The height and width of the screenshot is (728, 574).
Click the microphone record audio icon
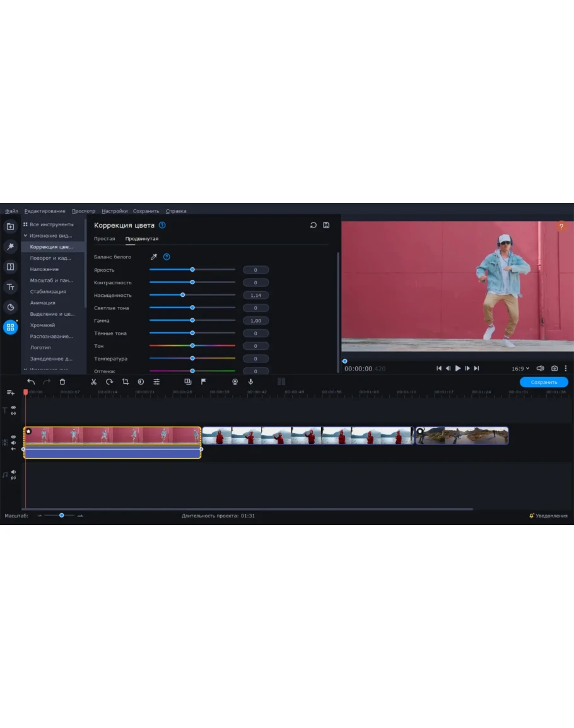pyautogui.click(x=250, y=382)
